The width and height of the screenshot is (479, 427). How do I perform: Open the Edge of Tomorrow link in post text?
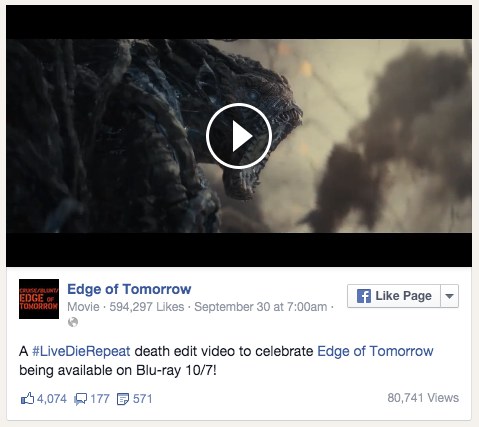[375, 351]
